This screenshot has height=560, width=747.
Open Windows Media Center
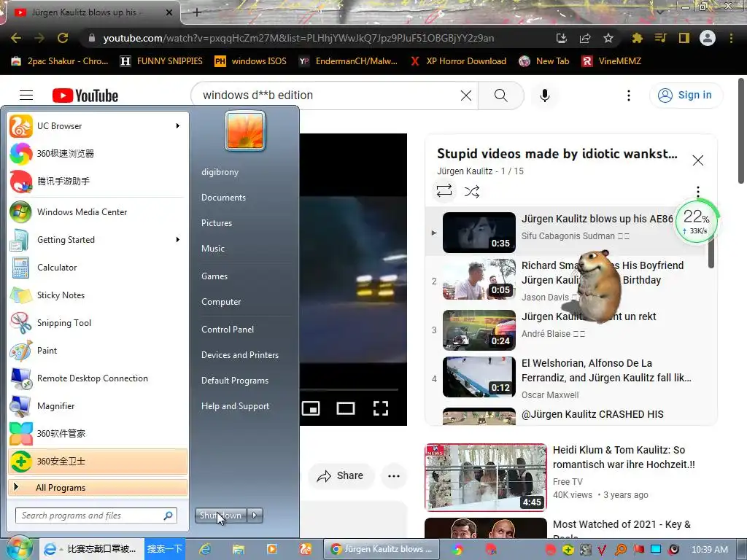pos(98,212)
